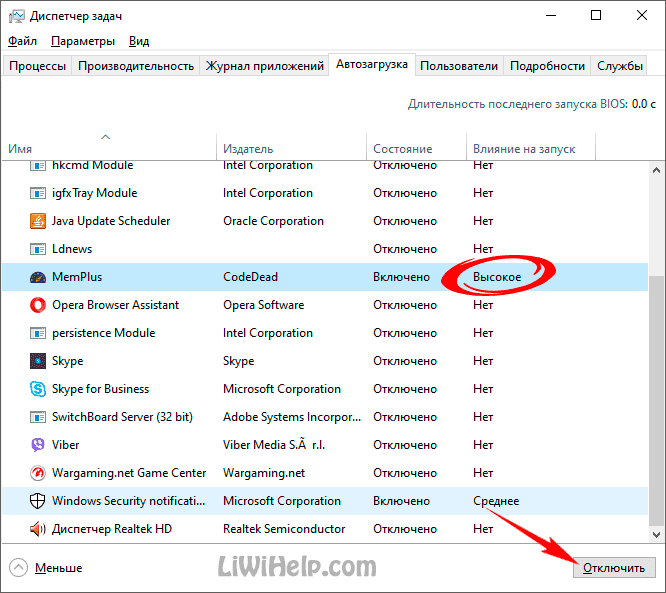This screenshot has width=666, height=593.
Task: Click Высокое impact value for MemPlus
Action: (497, 277)
